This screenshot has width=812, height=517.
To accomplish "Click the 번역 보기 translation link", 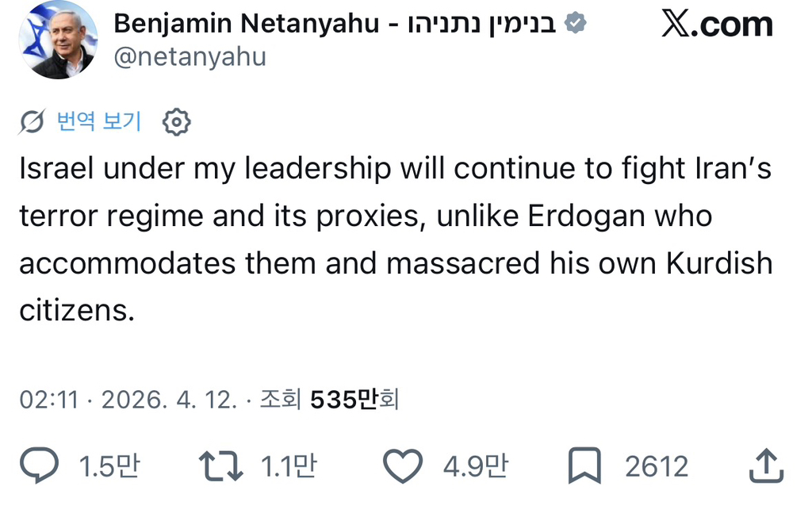I will (x=99, y=121).
